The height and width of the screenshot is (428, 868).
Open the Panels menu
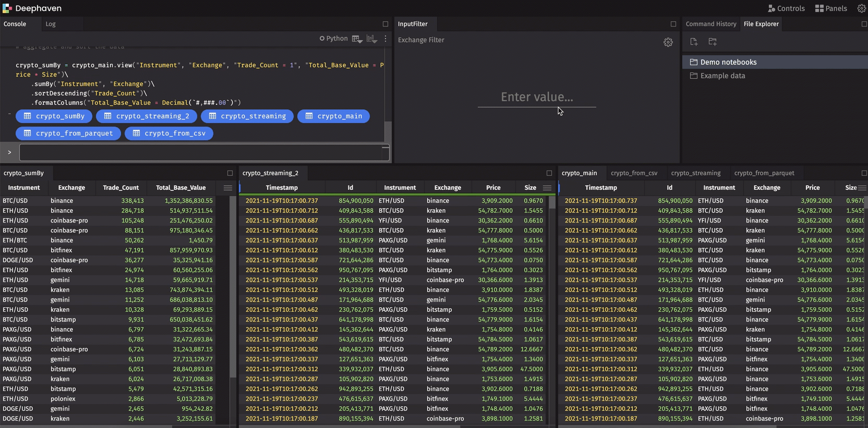831,8
